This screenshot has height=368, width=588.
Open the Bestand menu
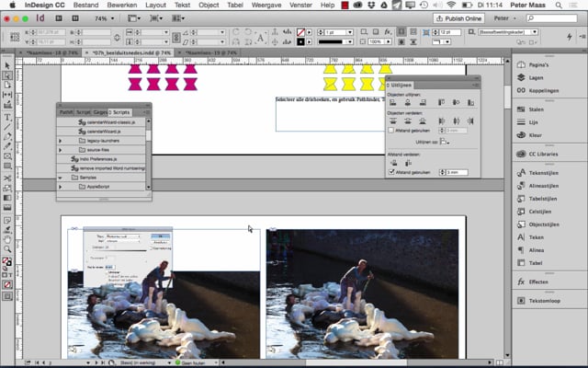tap(86, 6)
